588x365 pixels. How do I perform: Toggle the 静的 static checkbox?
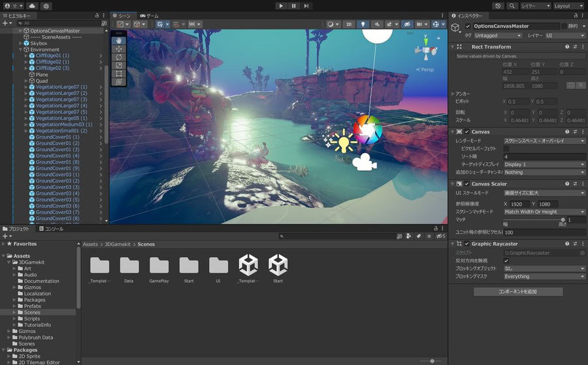(x=564, y=26)
